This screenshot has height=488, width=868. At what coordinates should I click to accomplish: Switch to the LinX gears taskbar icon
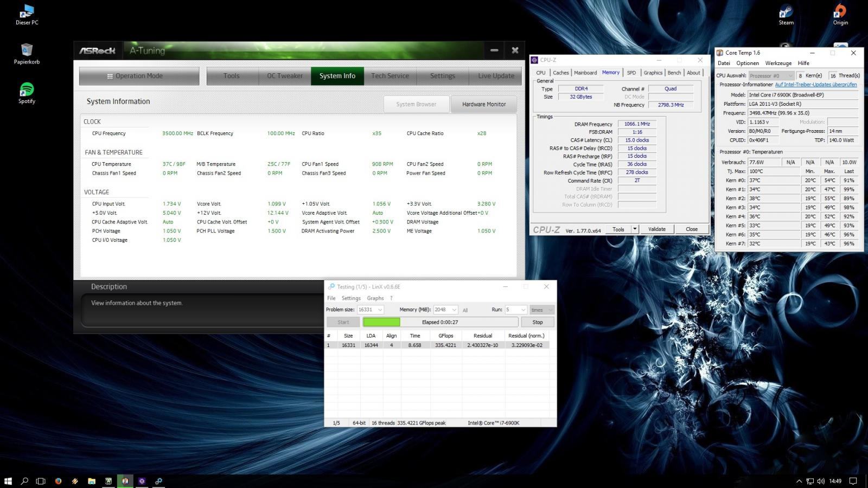click(x=159, y=480)
